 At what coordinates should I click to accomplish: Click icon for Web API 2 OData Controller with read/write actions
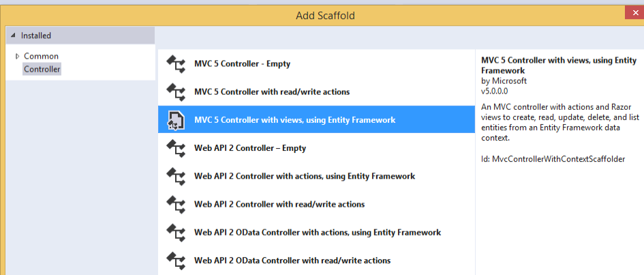coord(176,260)
